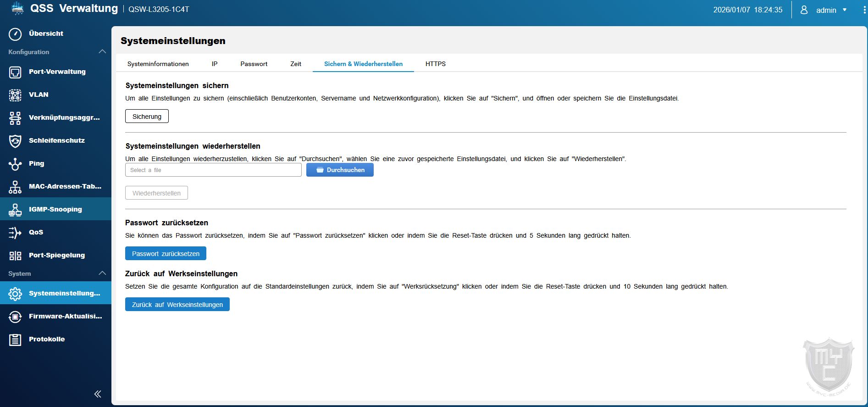Click the 'Select a file' input field
This screenshot has width=868, height=407.
[213, 170]
